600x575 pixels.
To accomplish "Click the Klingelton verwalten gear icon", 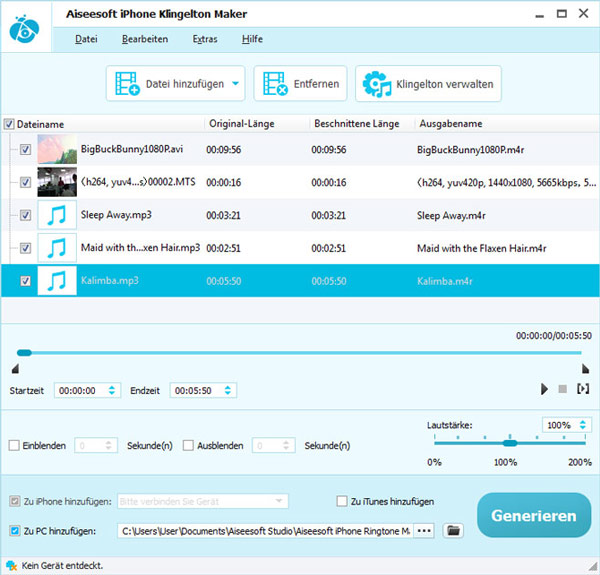I will (x=377, y=84).
